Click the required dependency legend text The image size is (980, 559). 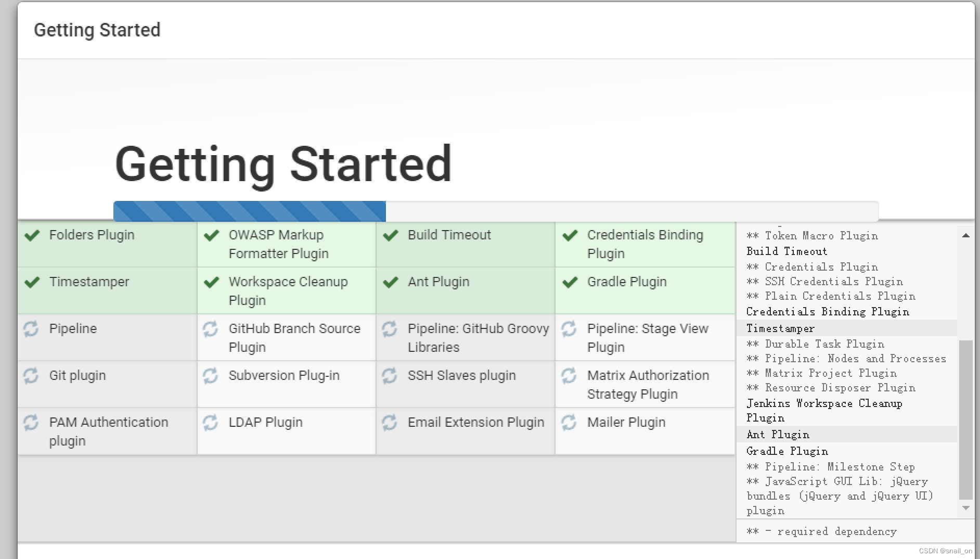[822, 531]
